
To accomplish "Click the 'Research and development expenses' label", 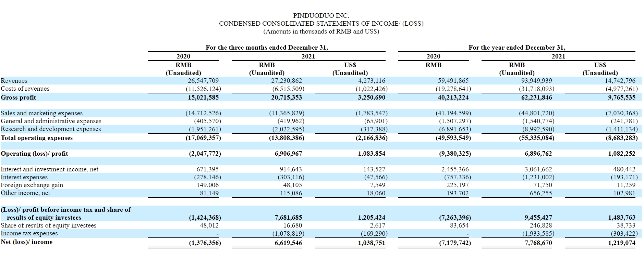I will (x=51, y=129).
